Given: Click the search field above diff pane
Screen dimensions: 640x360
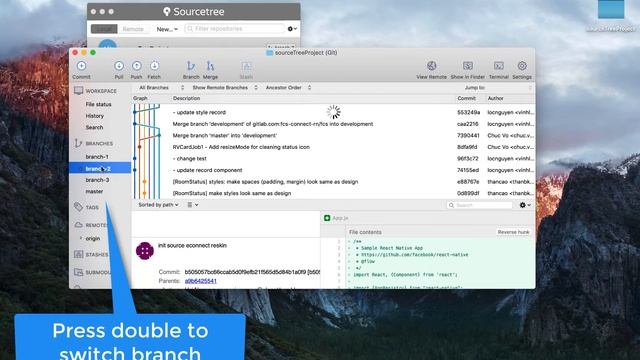Looking at the screenshot, I should pos(480,205).
